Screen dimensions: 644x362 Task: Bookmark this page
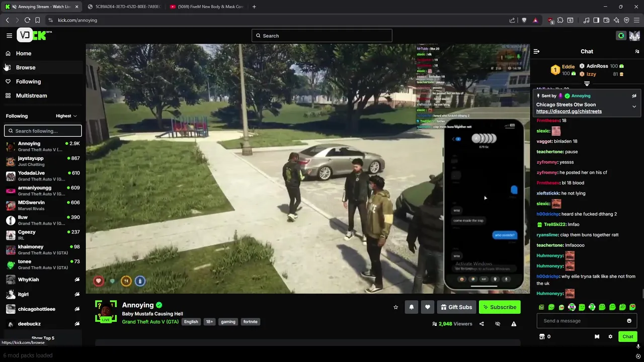(37, 20)
